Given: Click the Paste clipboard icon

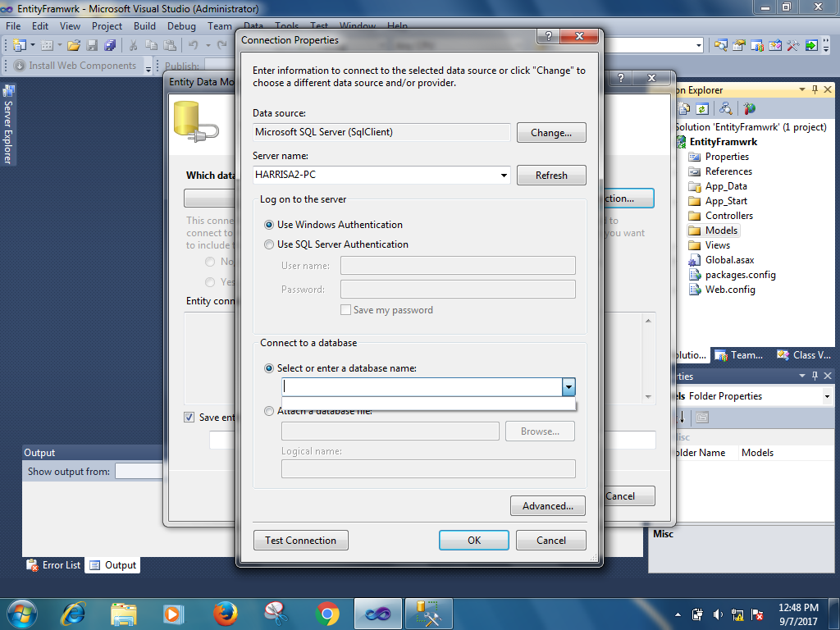Looking at the screenshot, I should click(170, 45).
